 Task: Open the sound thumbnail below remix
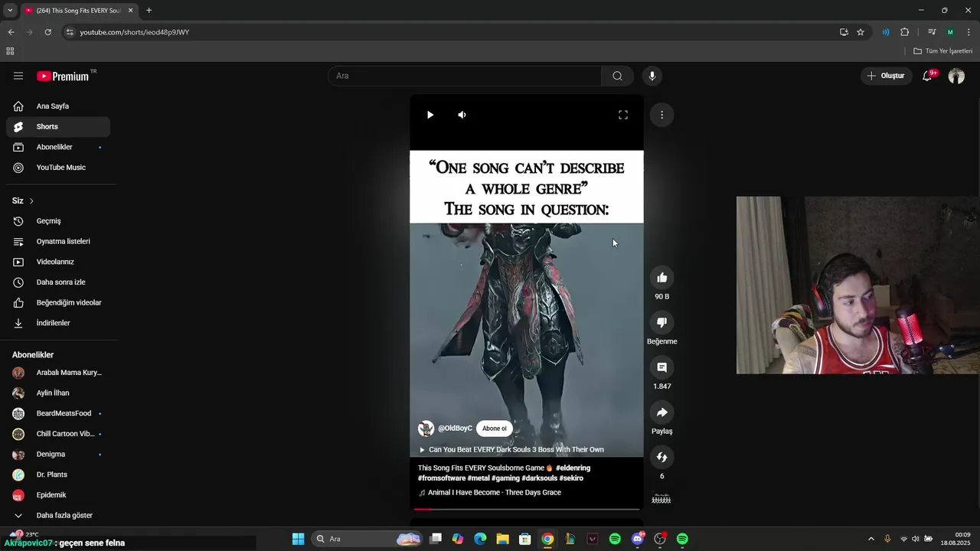coord(661,500)
